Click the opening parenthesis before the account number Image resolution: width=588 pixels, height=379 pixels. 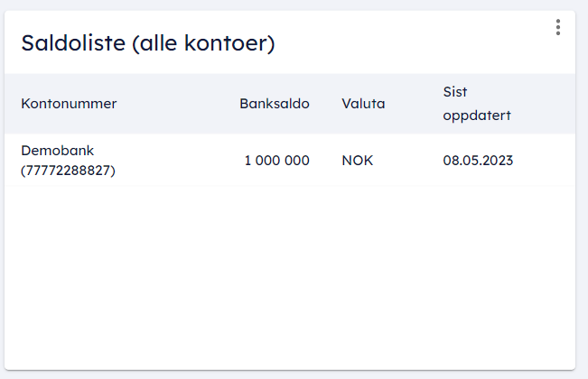(x=23, y=170)
